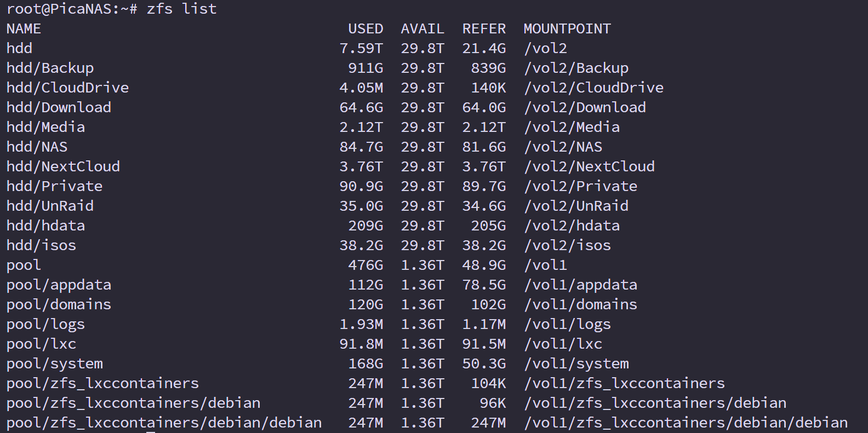This screenshot has width=868, height=433.
Task: Click the 476G used value for pool
Action: click(x=366, y=265)
